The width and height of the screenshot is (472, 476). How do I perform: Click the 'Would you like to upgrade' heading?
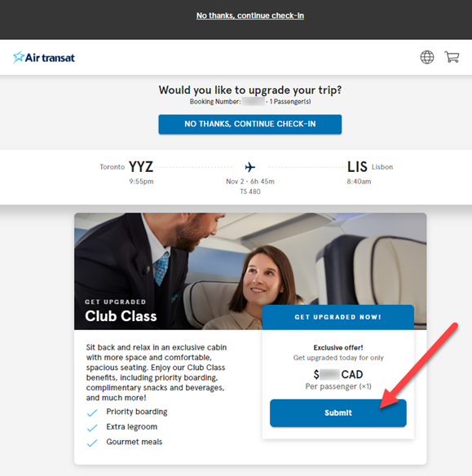[249, 90]
